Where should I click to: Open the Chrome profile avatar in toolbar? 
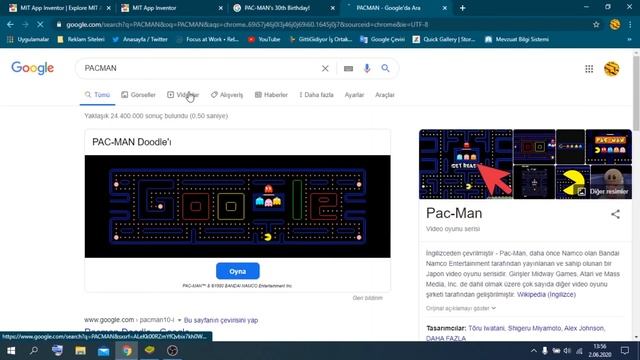pyautogui.click(x=615, y=24)
